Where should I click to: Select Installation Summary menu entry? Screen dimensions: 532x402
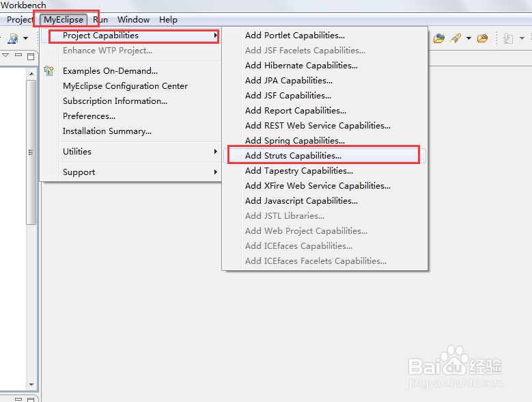coord(132,131)
